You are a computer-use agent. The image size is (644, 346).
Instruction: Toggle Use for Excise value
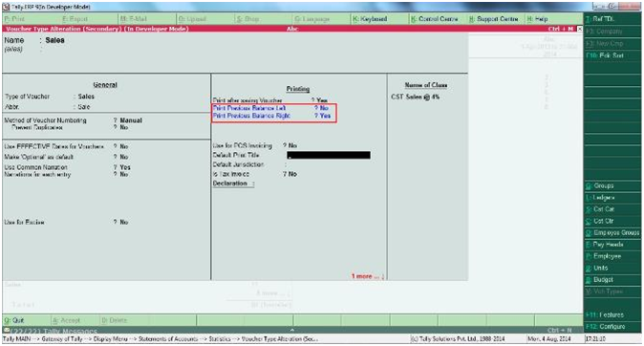pos(124,223)
